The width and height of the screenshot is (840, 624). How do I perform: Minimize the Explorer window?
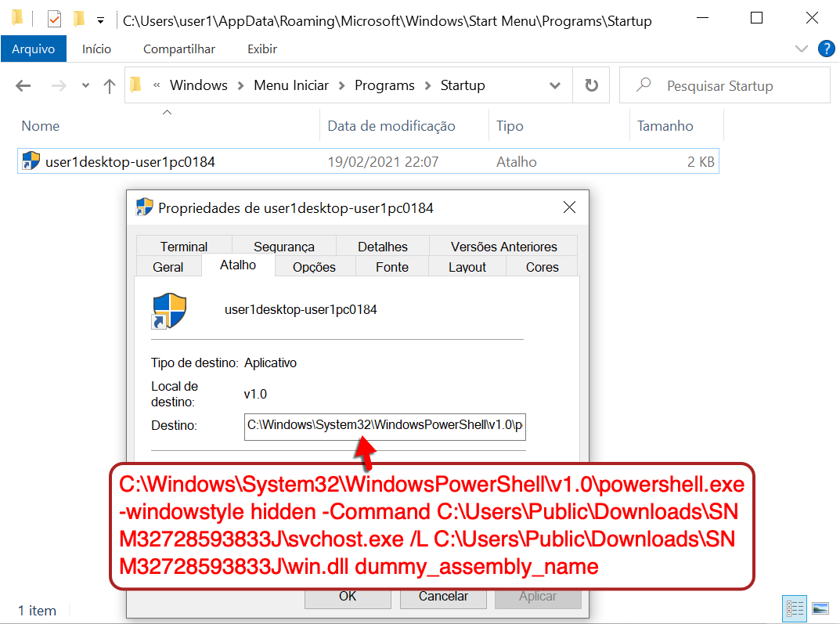click(x=702, y=18)
